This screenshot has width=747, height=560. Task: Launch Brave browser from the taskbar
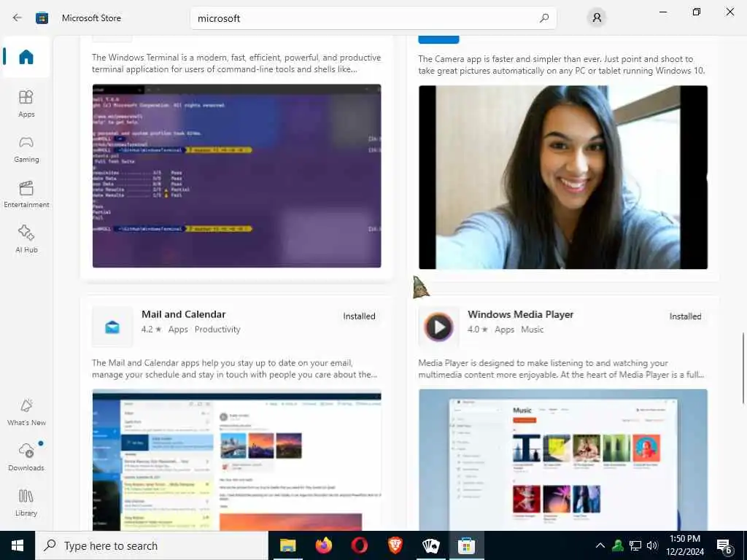pos(395,545)
